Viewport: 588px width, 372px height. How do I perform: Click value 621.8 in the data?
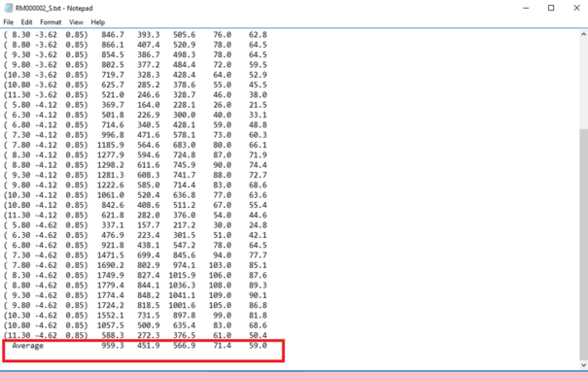[x=113, y=215]
